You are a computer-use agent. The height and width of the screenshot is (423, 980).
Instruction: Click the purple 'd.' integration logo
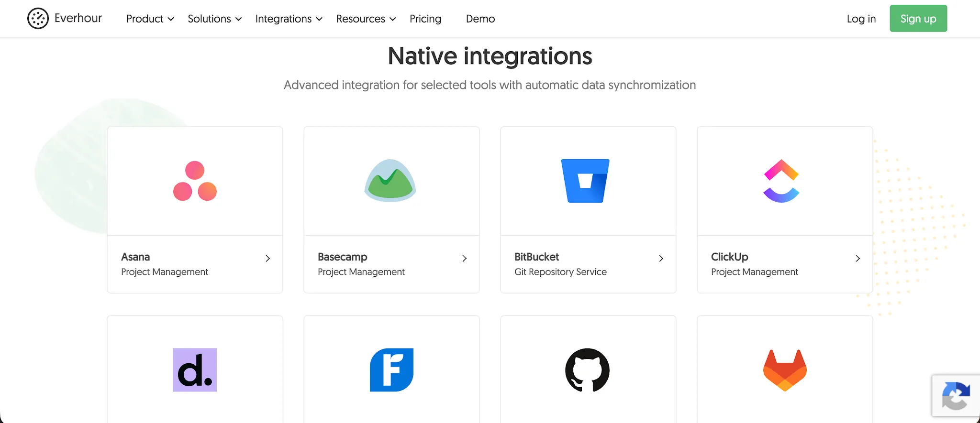[x=195, y=370]
